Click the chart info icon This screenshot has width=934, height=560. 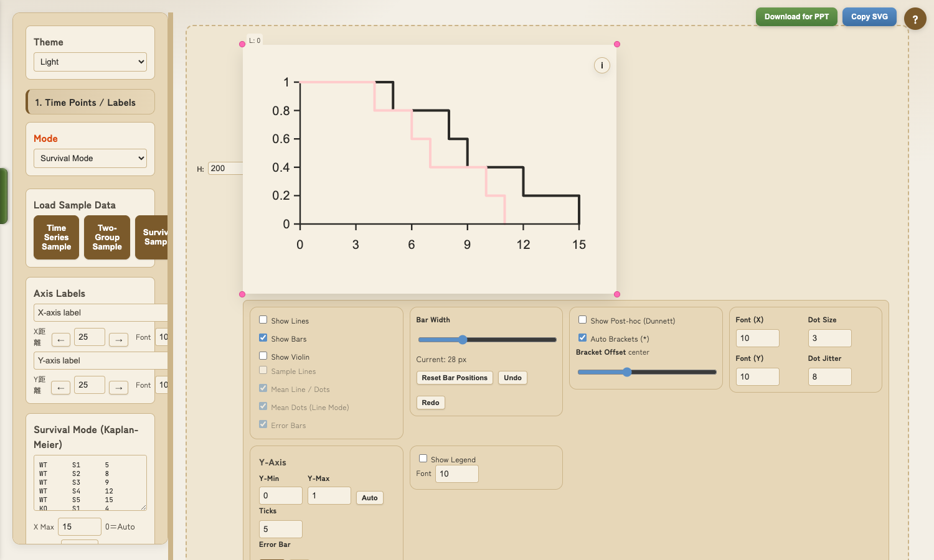[x=601, y=65]
